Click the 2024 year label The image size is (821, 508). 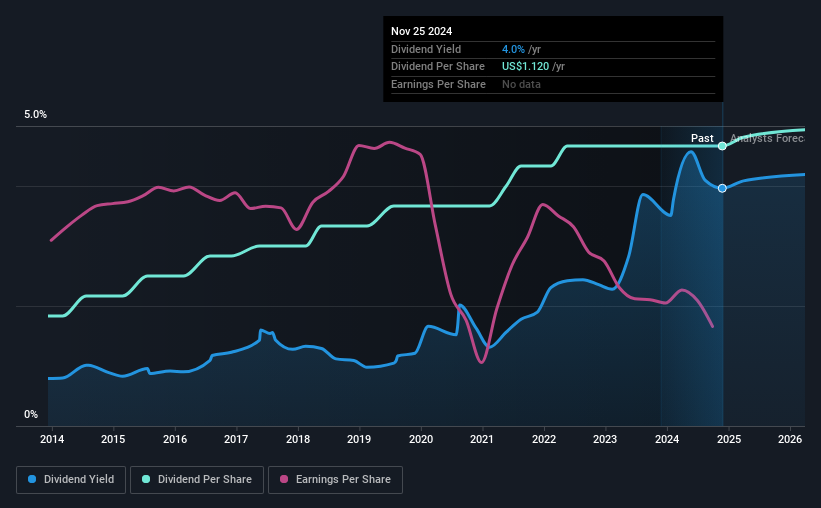pos(667,439)
